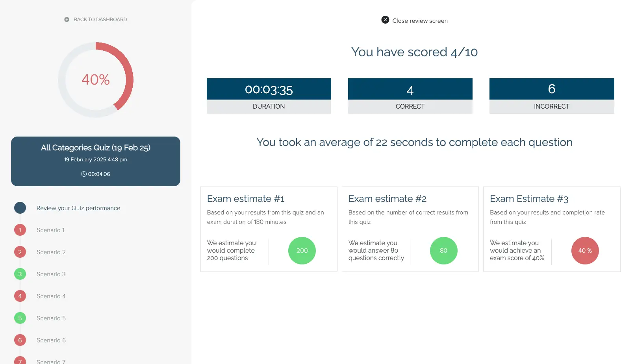Viewport: 634px width, 364px height.
Task: Select the green Scenario 5 number circle
Action: (20, 318)
